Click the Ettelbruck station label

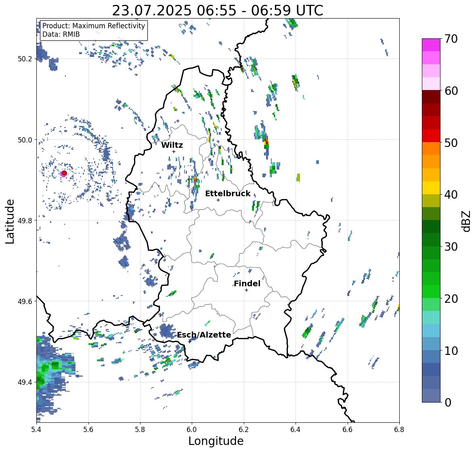tap(228, 194)
